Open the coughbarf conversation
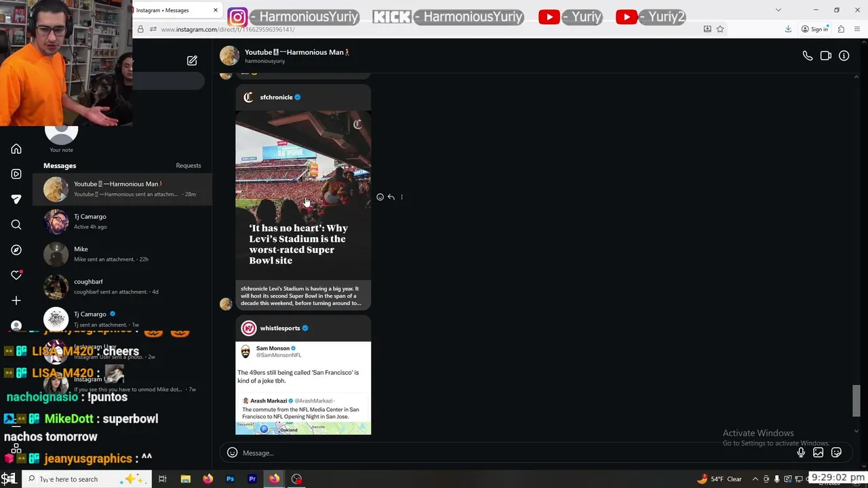Screen dimensions: 868x488 (122, 287)
